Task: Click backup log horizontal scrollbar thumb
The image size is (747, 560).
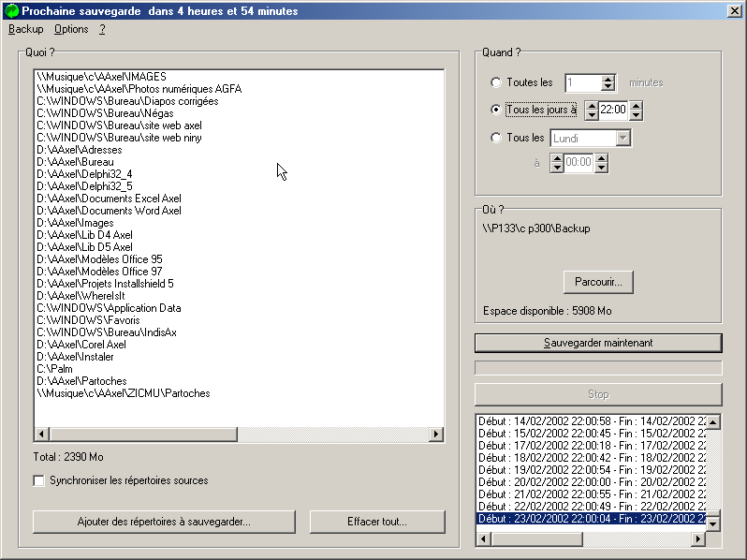Action: (537, 539)
